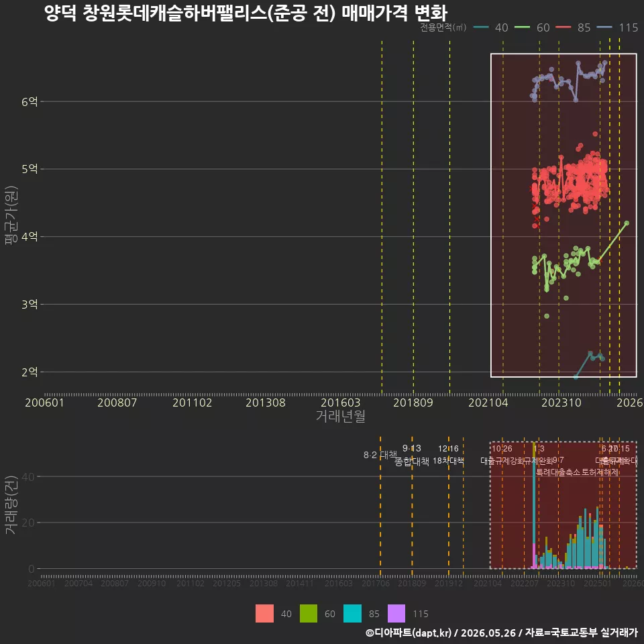Click the 201912 tick label on volume chart
Screen dimensions: 644x644
(449, 583)
